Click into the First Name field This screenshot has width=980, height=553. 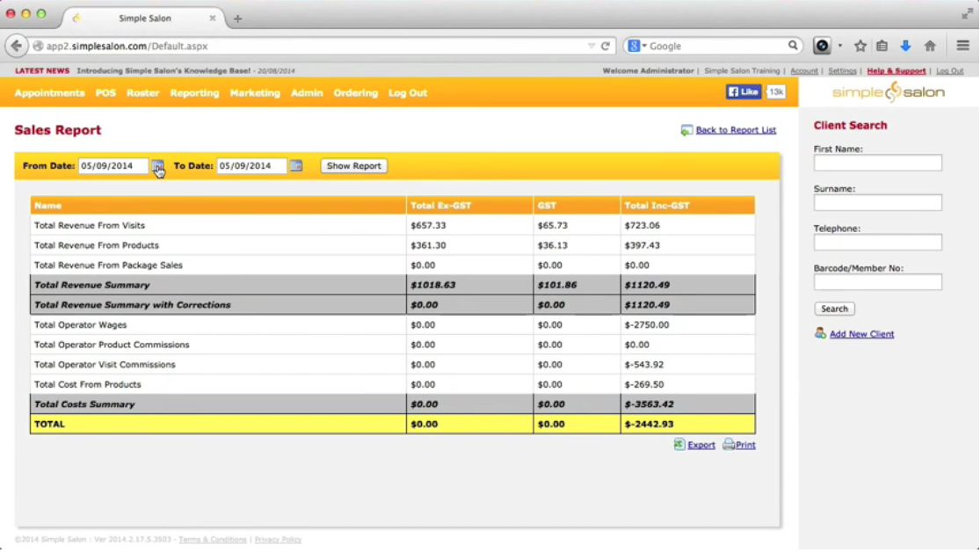877,164
